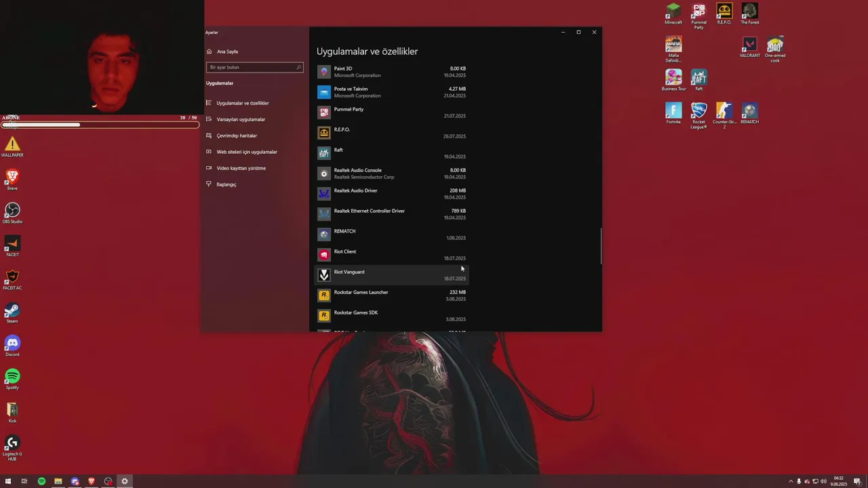Select Realtek Audio Console entry
This screenshot has width=868, height=488.
pos(392,174)
